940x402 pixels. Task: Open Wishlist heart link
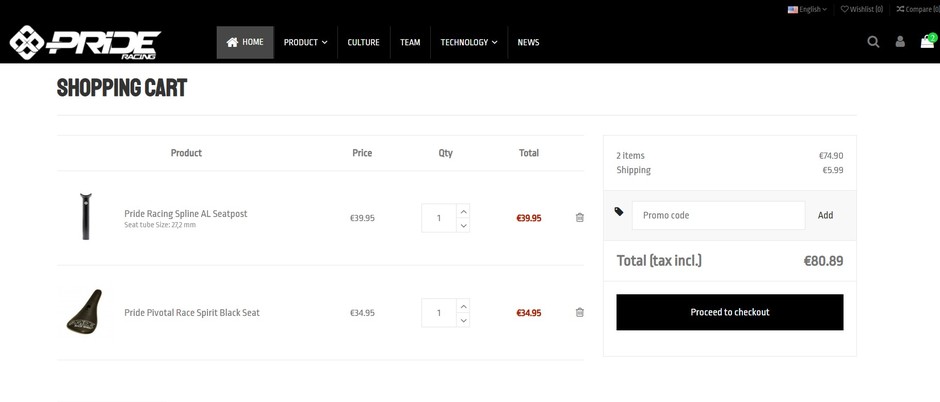pos(862,9)
